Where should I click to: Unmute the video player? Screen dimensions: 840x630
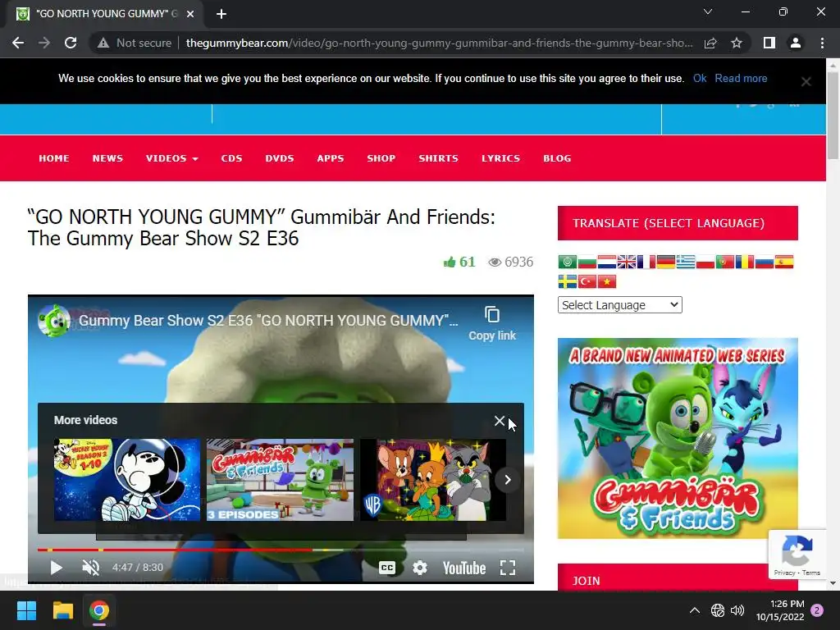coord(90,568)
